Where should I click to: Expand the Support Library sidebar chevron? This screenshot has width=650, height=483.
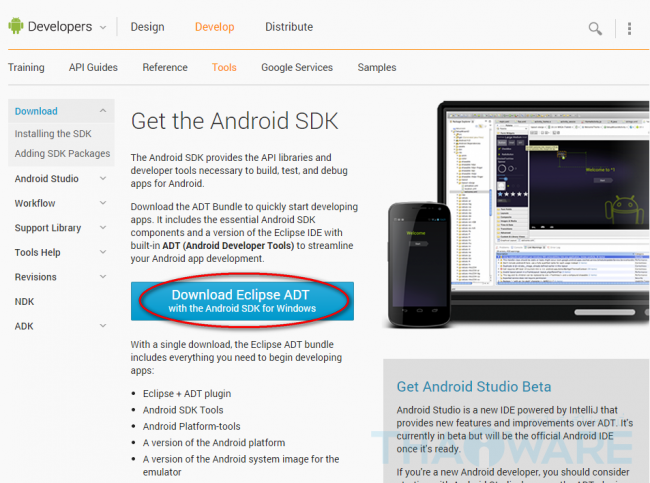(103, 227)
